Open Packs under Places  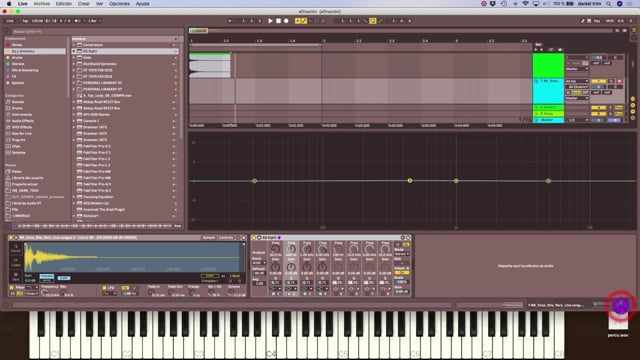(x=16, y=172)
